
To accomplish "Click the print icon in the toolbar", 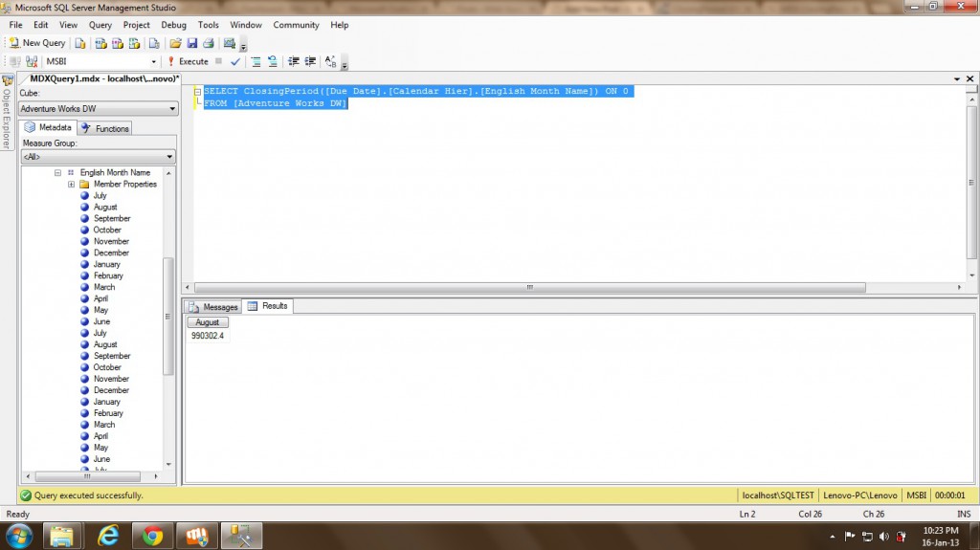I will coord(208,43).
